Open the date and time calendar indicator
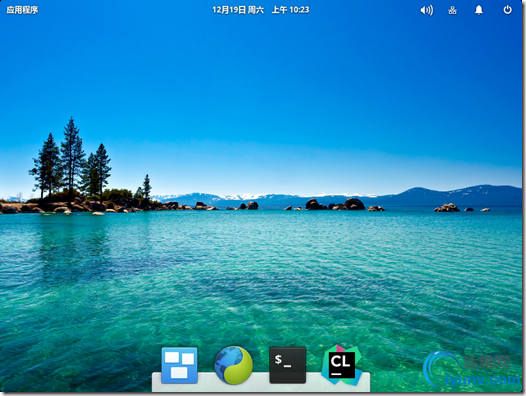Screen dimensions: 526x396 click(x=261, y=10)
